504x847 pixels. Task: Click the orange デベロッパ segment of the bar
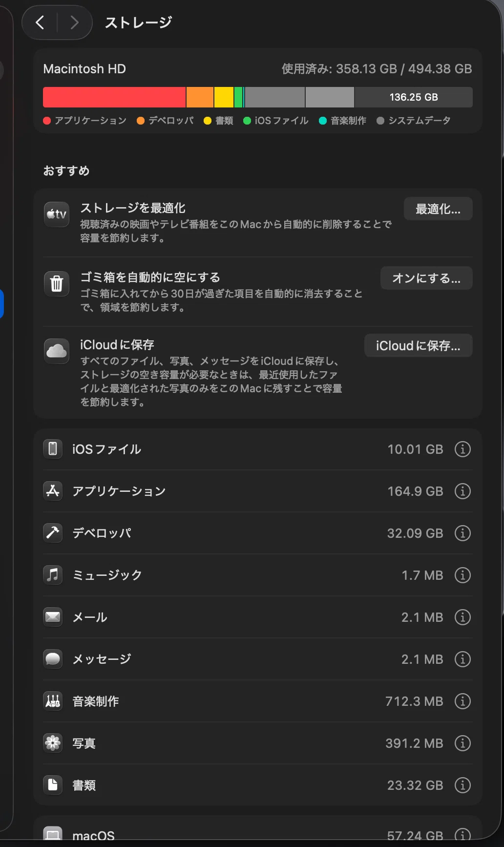(200, 97)
